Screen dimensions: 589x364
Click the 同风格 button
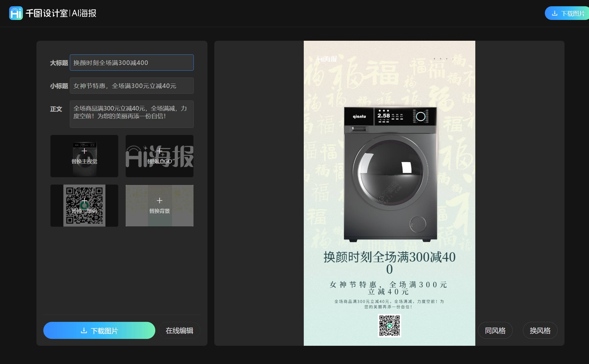click(495, 330)
